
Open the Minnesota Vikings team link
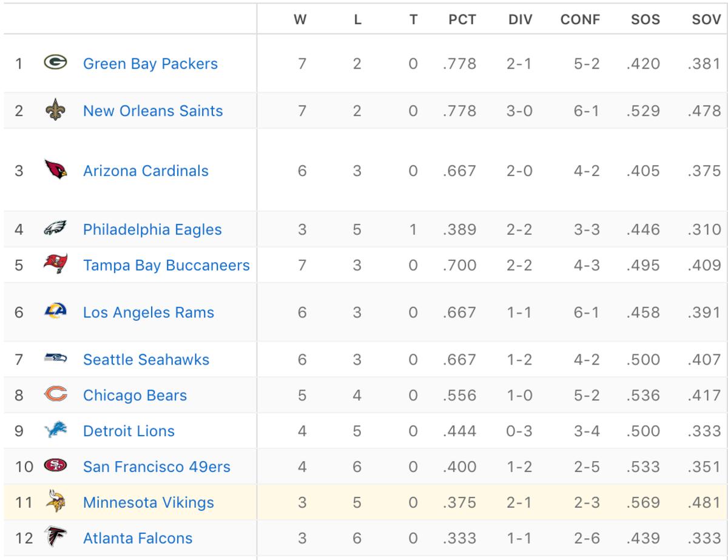click(148, 502)
